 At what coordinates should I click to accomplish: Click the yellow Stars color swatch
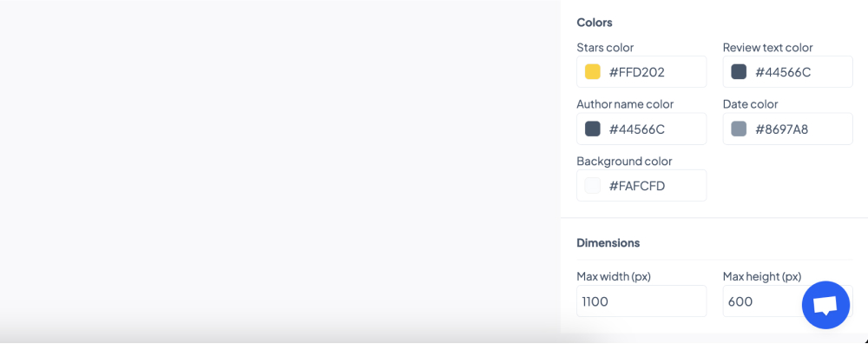click(592, 71)
